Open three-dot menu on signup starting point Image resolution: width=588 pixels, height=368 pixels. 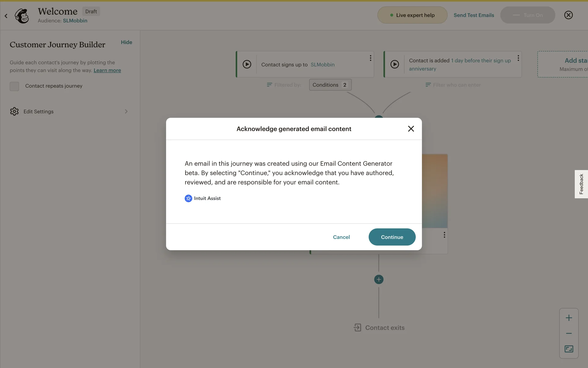(371, 58)
